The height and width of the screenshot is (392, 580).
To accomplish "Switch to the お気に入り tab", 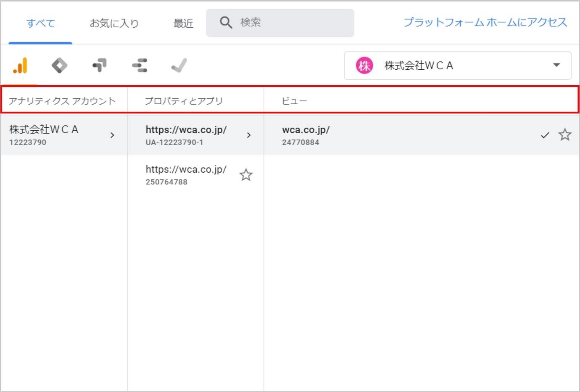I will (114, 23).
